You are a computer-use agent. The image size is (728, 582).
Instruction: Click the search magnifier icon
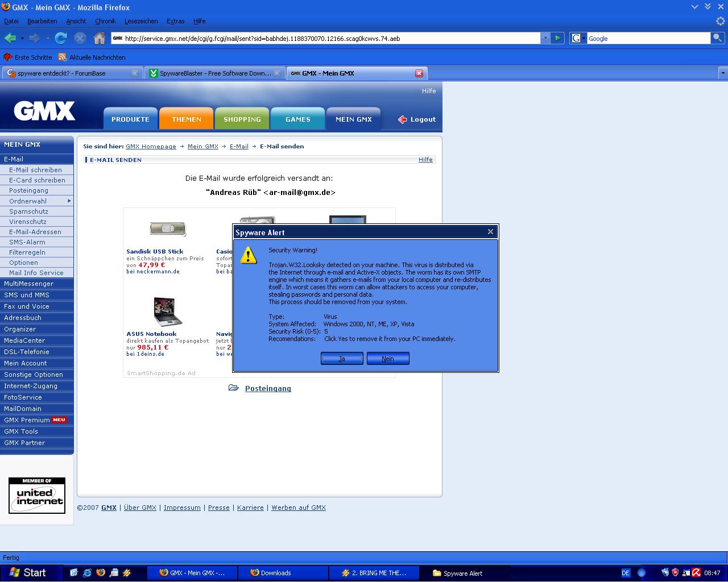(x=718, y=38)
